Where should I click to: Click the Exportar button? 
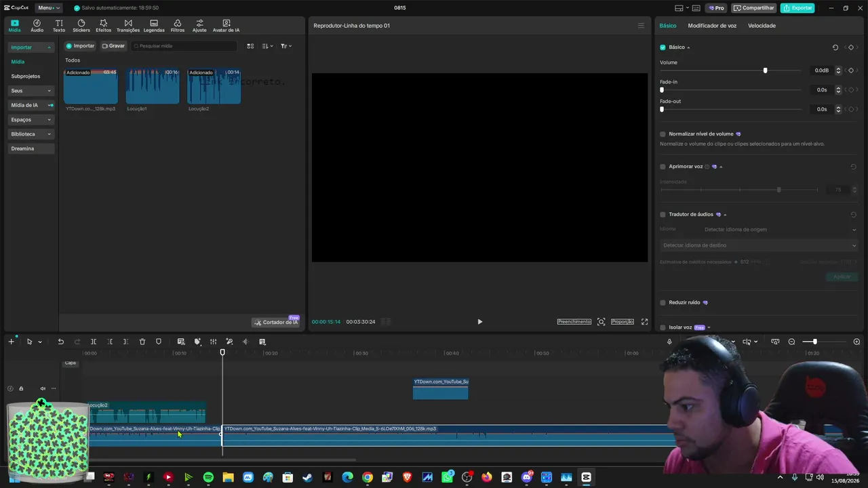(797, 8)
